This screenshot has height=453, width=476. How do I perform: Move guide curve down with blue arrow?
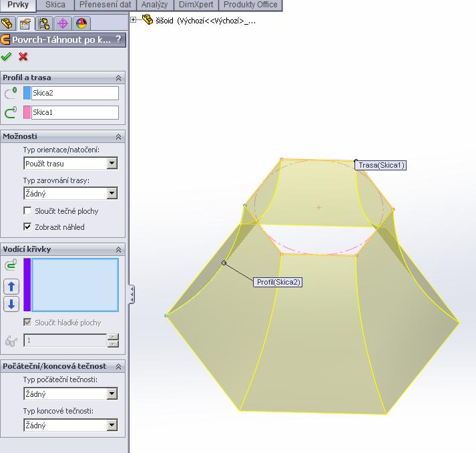tap(11, 304)
